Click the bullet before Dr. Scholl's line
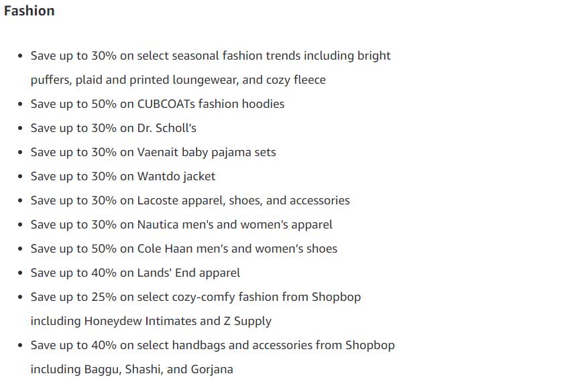570x392 pixels. pyautogui.click(x=20, y=128)
